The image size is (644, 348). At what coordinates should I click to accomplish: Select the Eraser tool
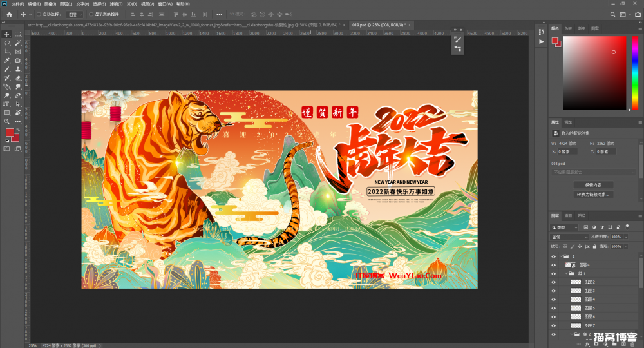[x=18, y=77]
